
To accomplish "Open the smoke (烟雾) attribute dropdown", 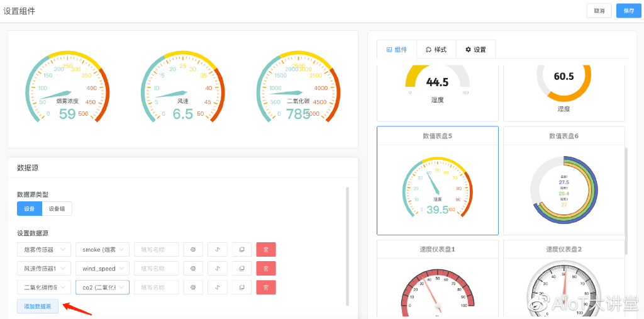I will (x=103, y=250).
